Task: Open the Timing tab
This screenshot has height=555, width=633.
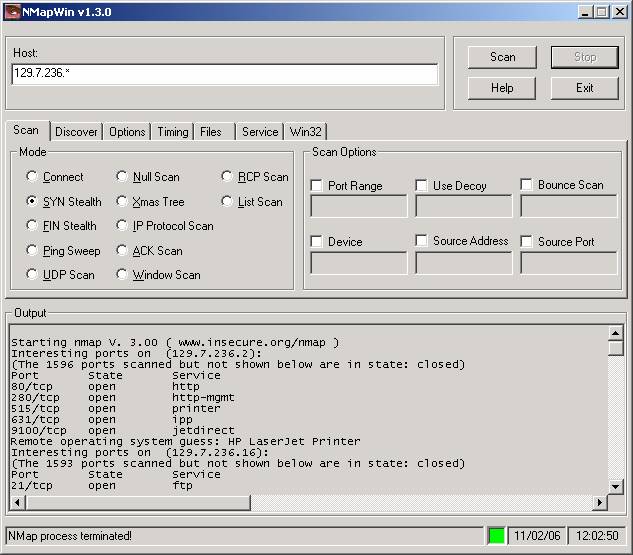Action: [x=172, y=132]
